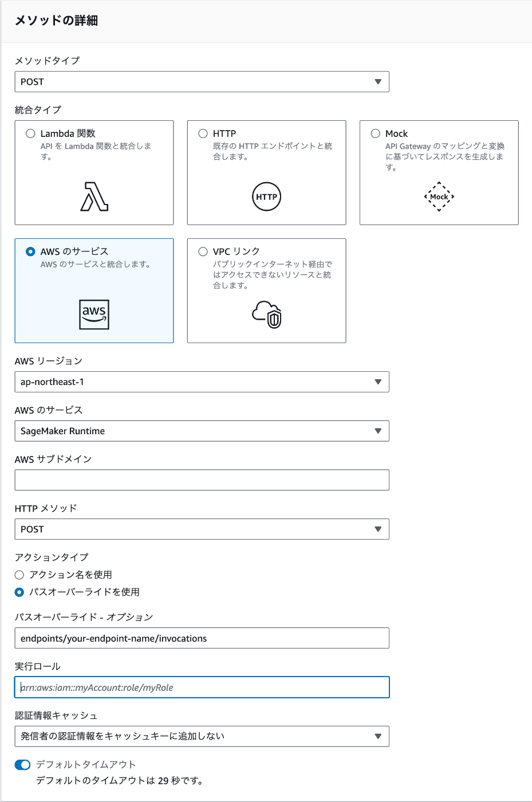Click the VPC link cloud shield icon
532x802 pixels.
[x=267, y=314]
